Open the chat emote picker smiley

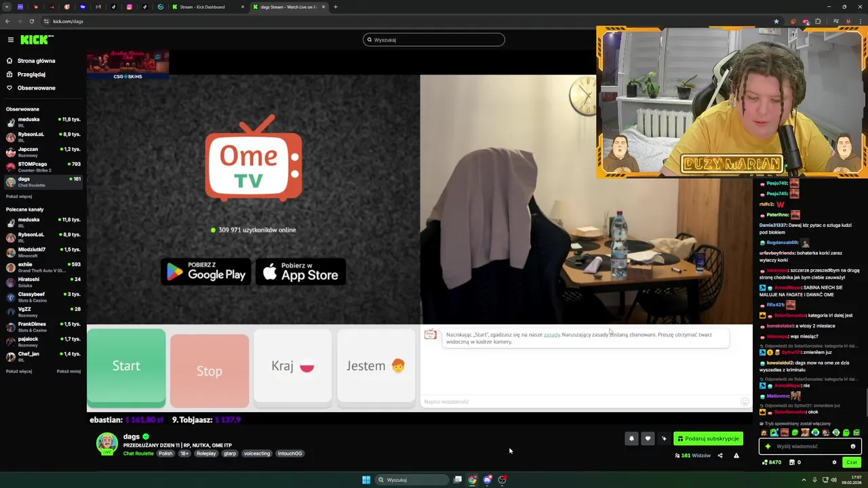pos(853,447)
